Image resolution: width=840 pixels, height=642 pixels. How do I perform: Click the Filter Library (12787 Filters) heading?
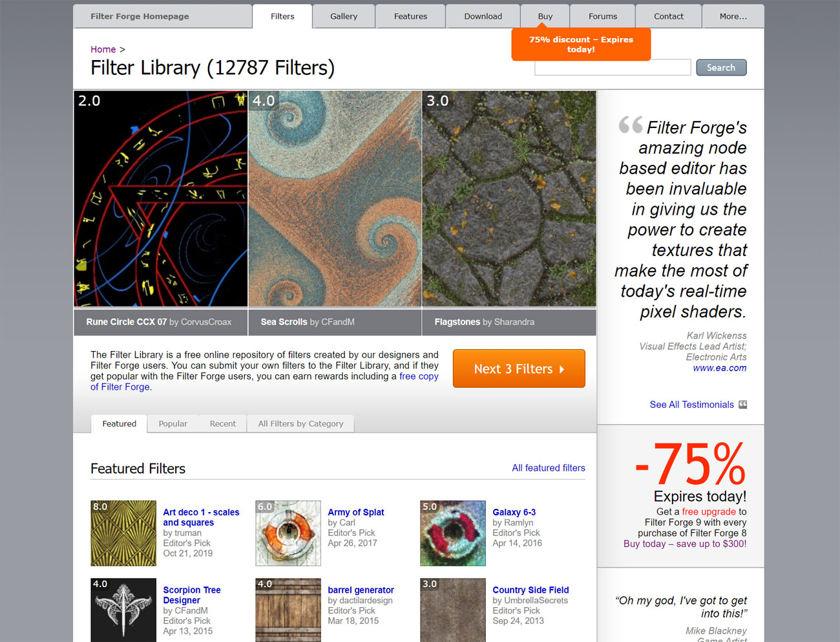pos(213,68)
